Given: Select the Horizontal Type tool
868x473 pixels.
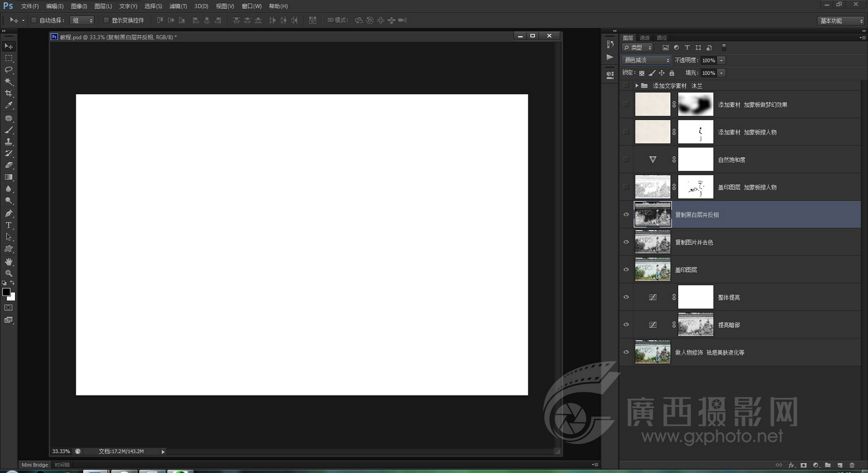Looking at the screenshot, I should tap(9, 225).
